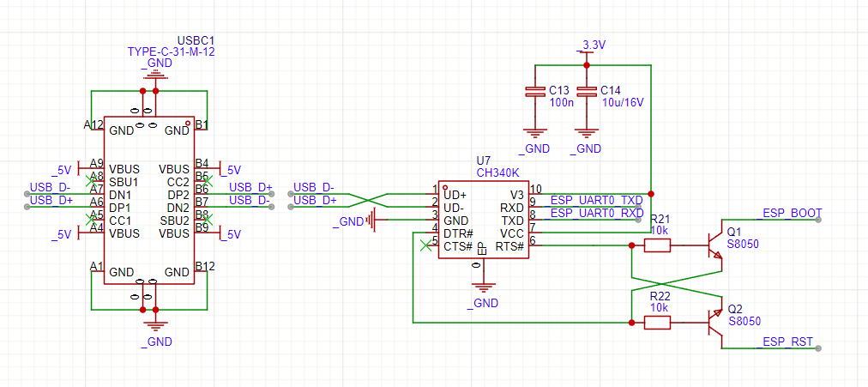Select the _5V label at pin A4
The height and width of the screenshot is (387, 868).
point(61,235)
